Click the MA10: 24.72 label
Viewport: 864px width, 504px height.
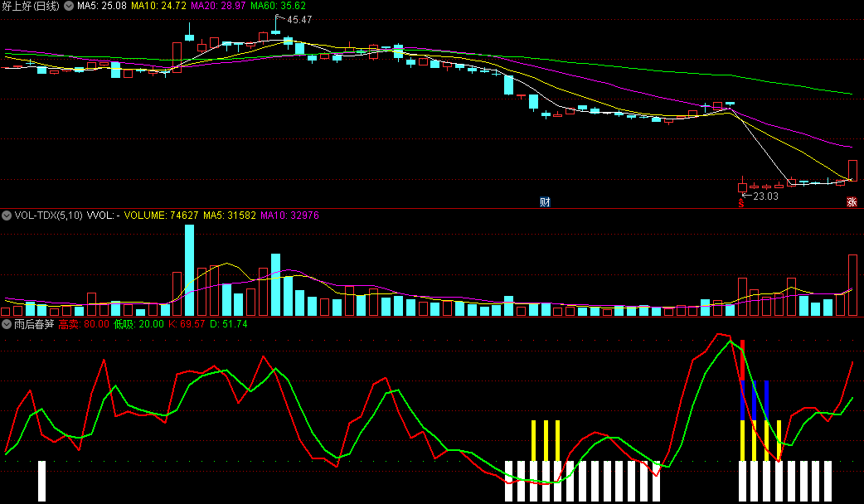point(158,6)
